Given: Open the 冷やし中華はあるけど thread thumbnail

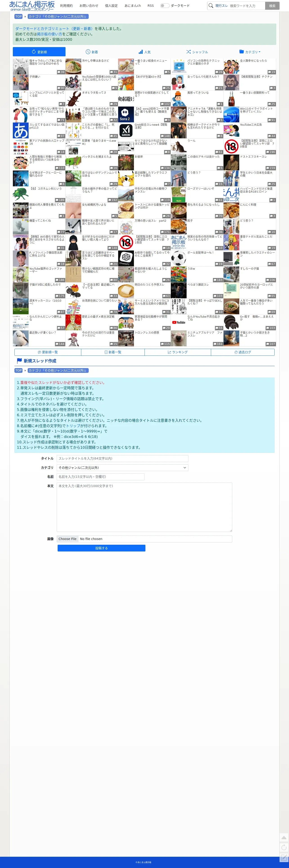Looking at the screenshot, I should point(73,66).
